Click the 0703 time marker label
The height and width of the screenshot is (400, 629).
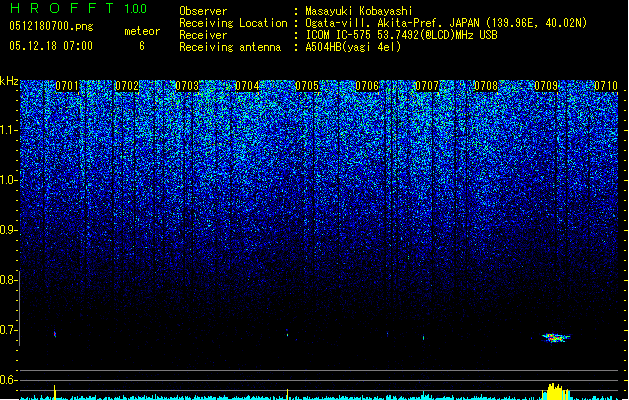(187, 86)
